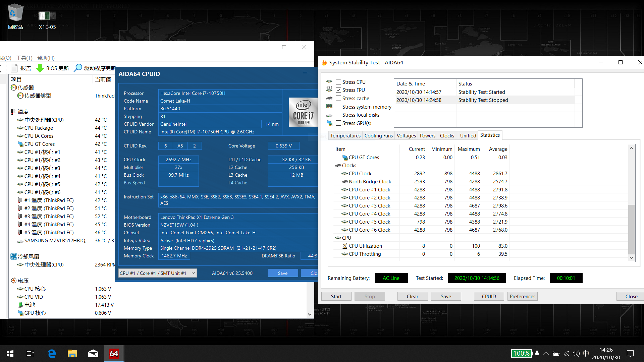644x362 pixels.
Task: Click the AIDA64 taskbar icon
Action: point(114,354)
